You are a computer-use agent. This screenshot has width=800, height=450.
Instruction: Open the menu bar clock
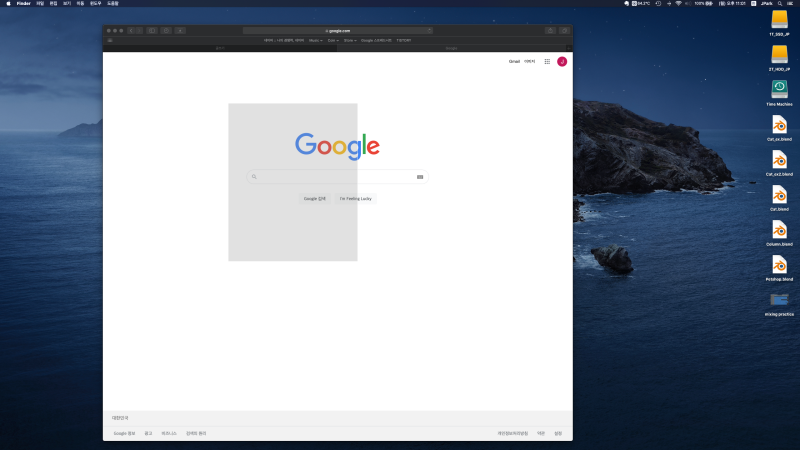pyautogui.click(x=732, y=4)
